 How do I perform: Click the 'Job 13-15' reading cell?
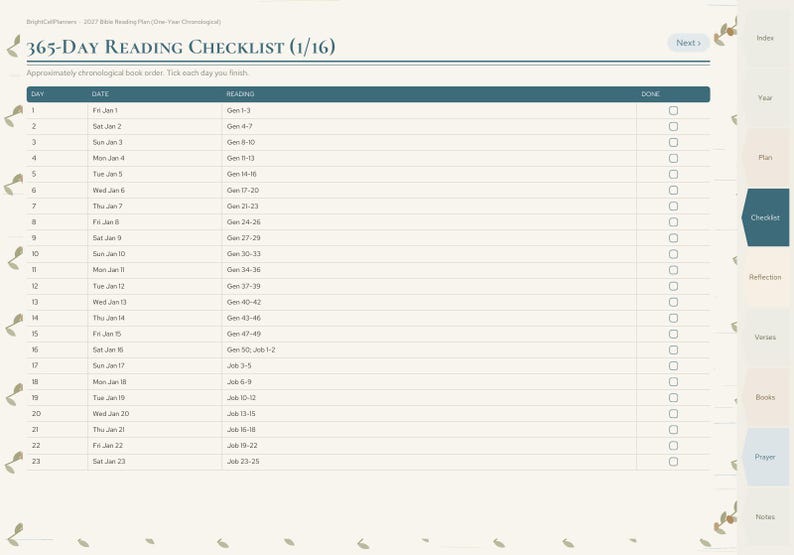click(x=429, y=414)
